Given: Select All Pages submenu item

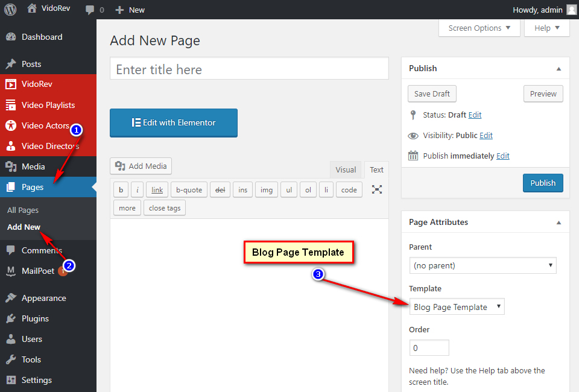Looking at the screenshot, I should pyautogui.click(x=23, y=210).
